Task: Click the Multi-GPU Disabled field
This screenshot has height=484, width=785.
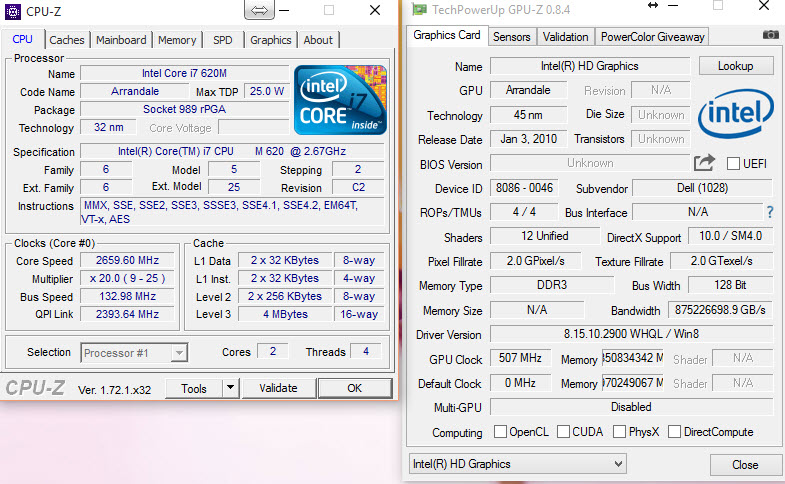Action: 631,407
